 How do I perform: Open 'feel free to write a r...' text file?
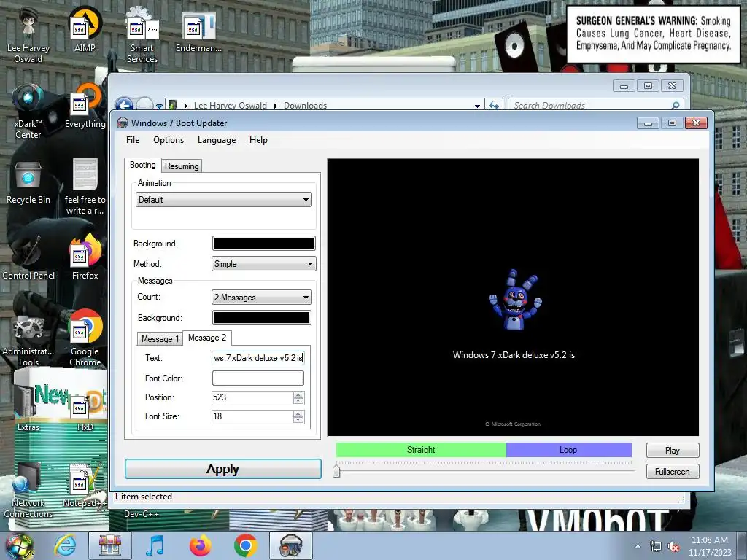(x=85, y=187)
